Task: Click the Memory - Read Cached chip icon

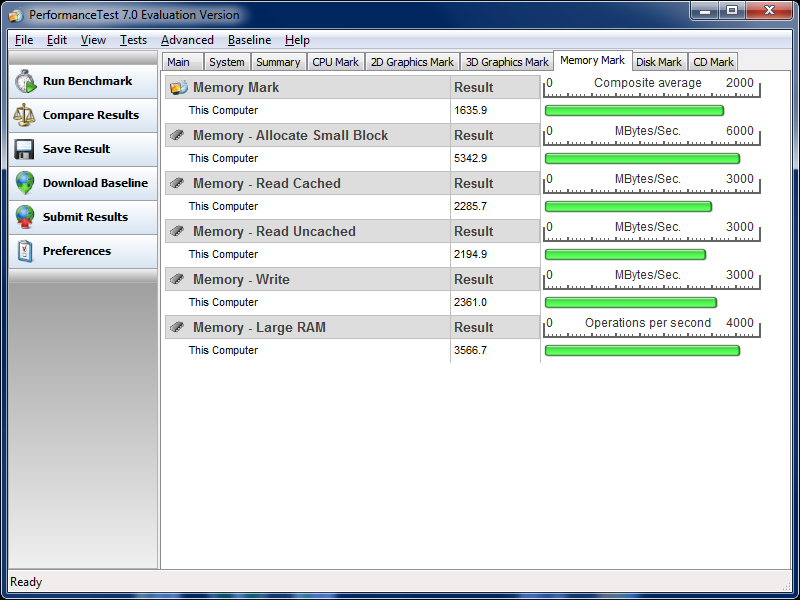Action: point(177,184)
